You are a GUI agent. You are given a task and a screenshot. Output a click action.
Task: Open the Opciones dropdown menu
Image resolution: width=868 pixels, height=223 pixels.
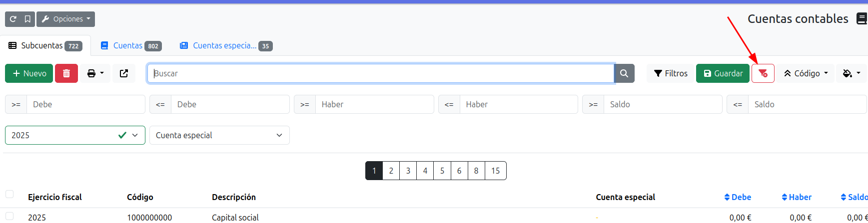[66, 19]
